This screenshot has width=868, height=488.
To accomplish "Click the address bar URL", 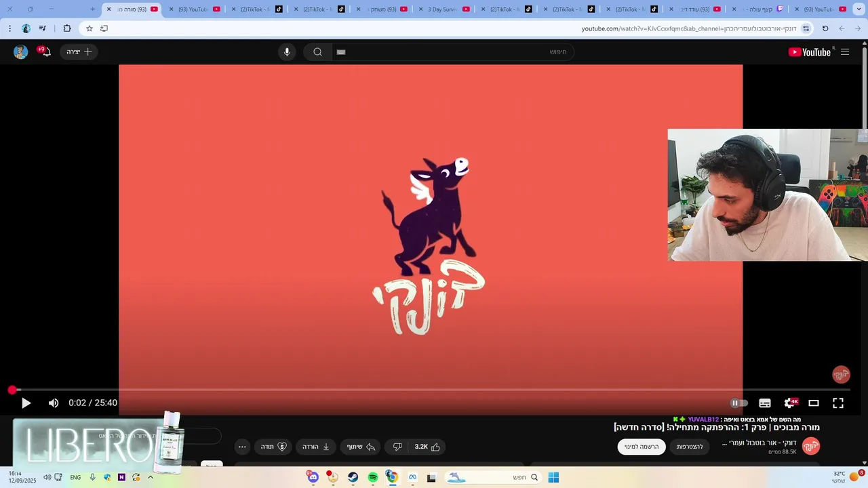I will pyautogui.click(x=688, y=28).
